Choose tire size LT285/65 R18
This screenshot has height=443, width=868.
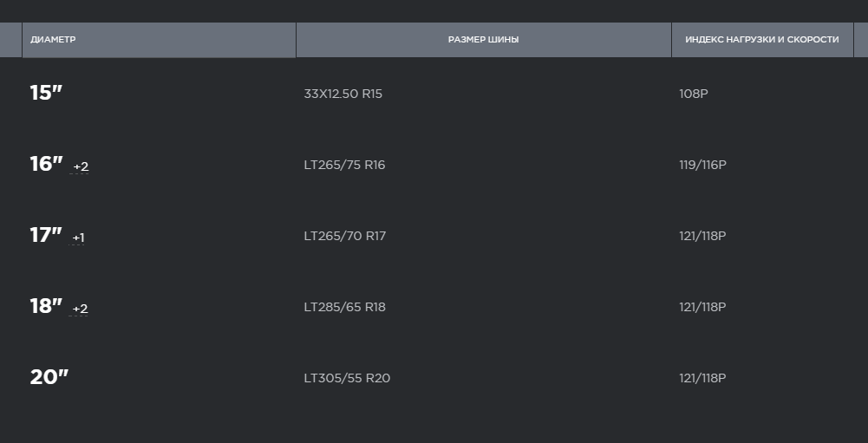pyautogui.click(x=344, y=307)
